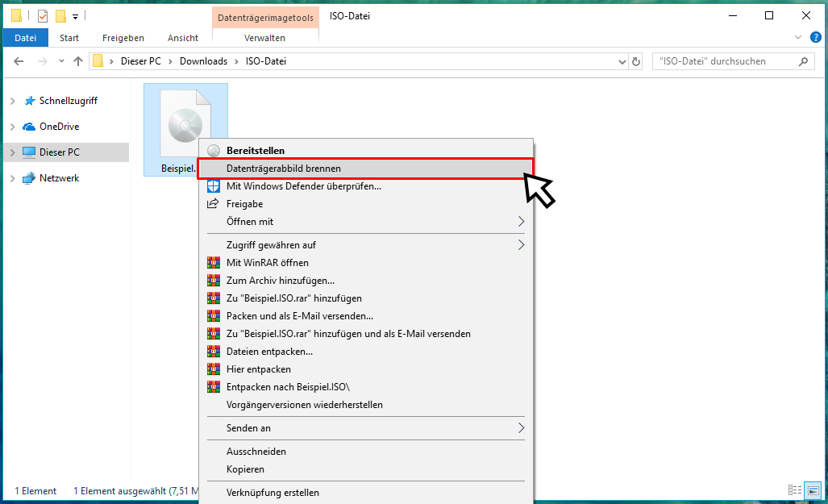Open the blue Help question mark
The image size is (828, 504).
(816, 38)
